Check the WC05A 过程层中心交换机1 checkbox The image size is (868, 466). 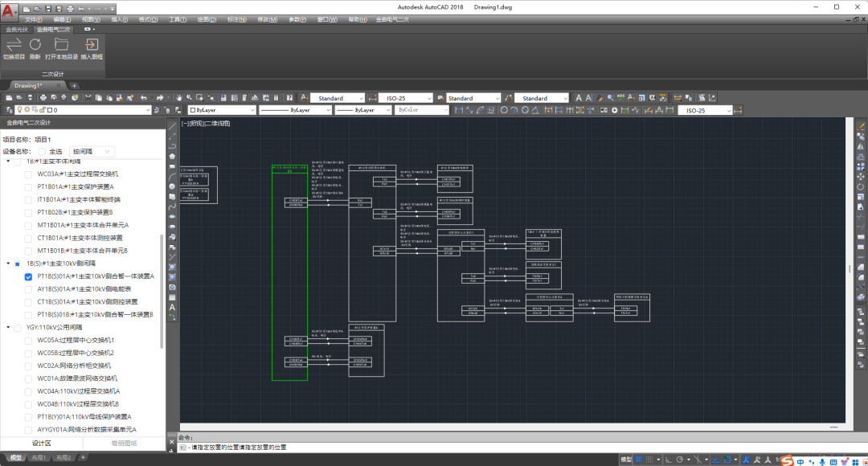tap(29, 340)
